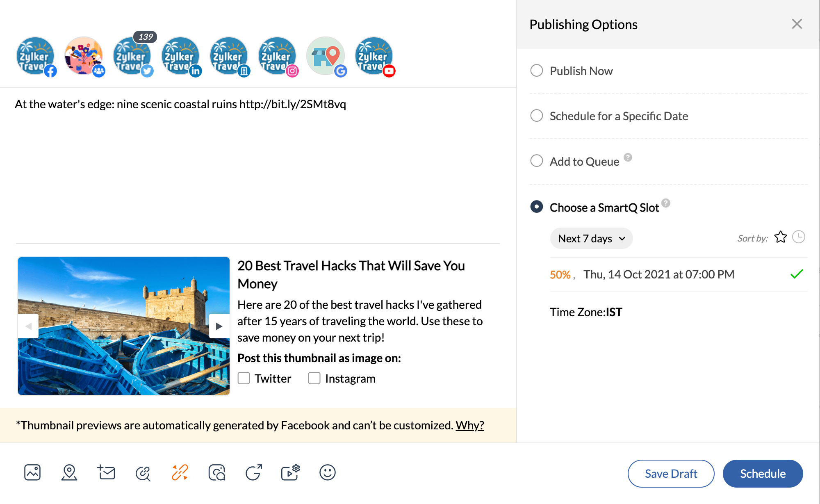Sort SmartQ slots by star rating
Image resolution: width=820 pixels, height=504 pixels.
click(780, 237)
